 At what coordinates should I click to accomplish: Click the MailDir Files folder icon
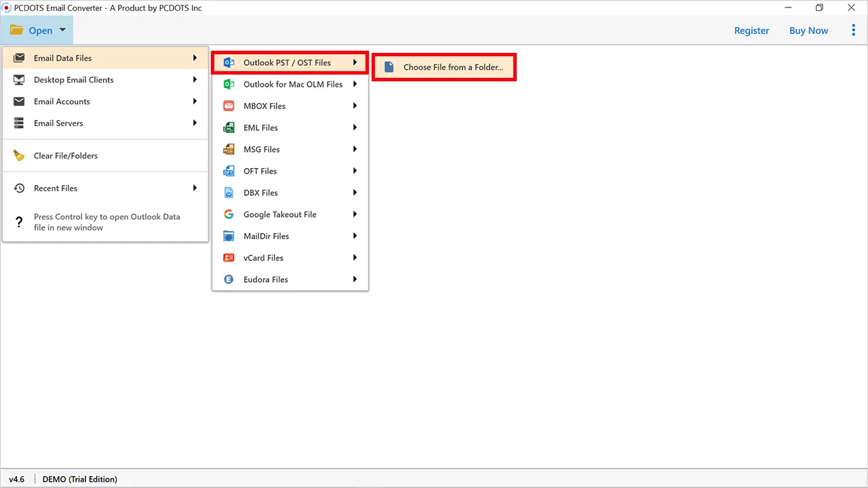pyautogui.click(x=229, y=237)
